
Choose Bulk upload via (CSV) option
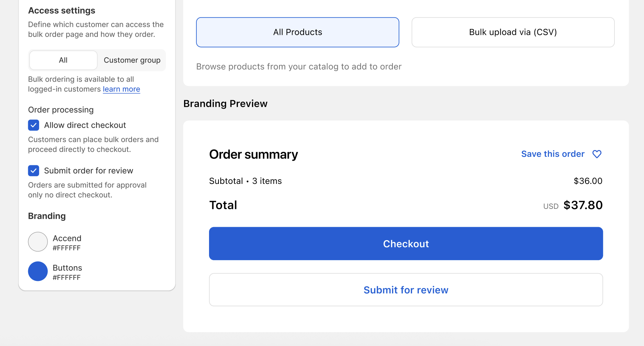pyautogui.click(x=513, y=32)
